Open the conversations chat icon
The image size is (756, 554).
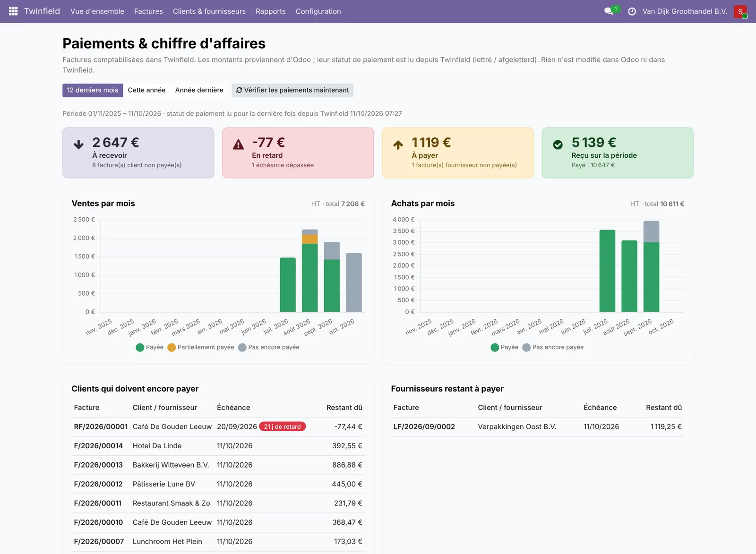[x=609, y=11]
